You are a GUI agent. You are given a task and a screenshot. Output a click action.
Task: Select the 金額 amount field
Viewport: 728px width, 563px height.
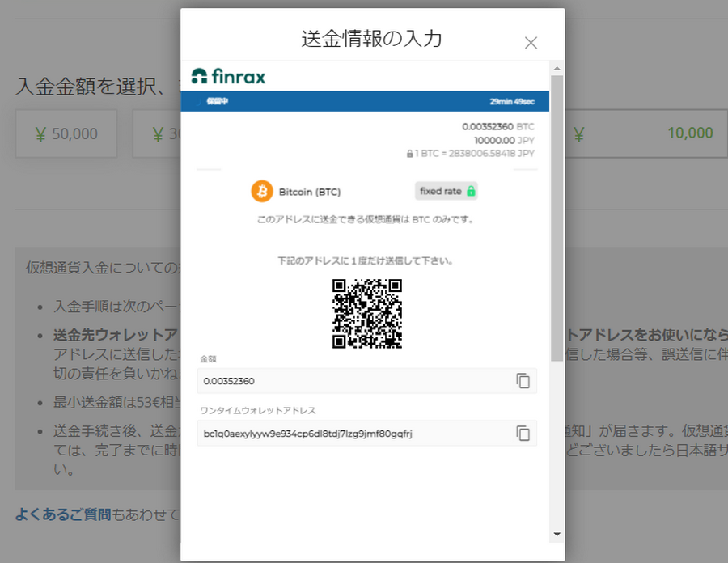[366, 381]
